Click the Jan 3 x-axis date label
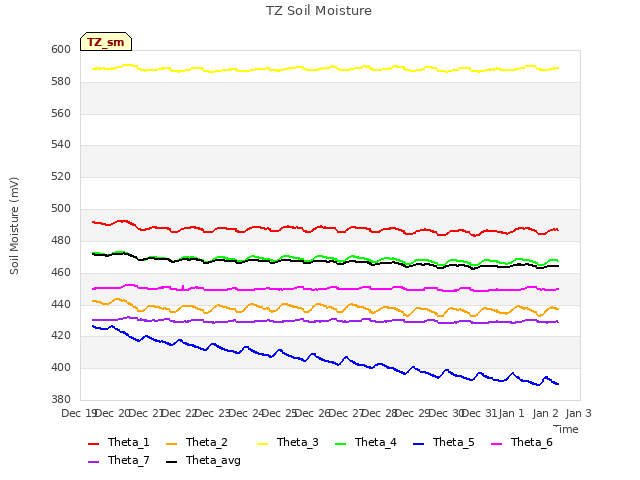Screen dimensions: 640x480 (x=578, y=413)
